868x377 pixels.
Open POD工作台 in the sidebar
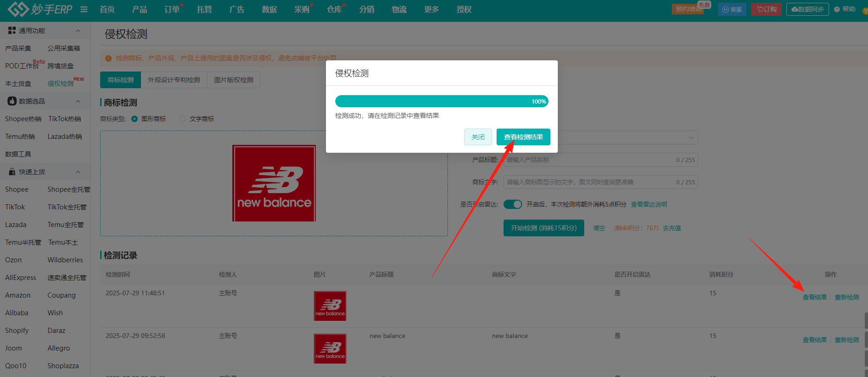[22, 66]
